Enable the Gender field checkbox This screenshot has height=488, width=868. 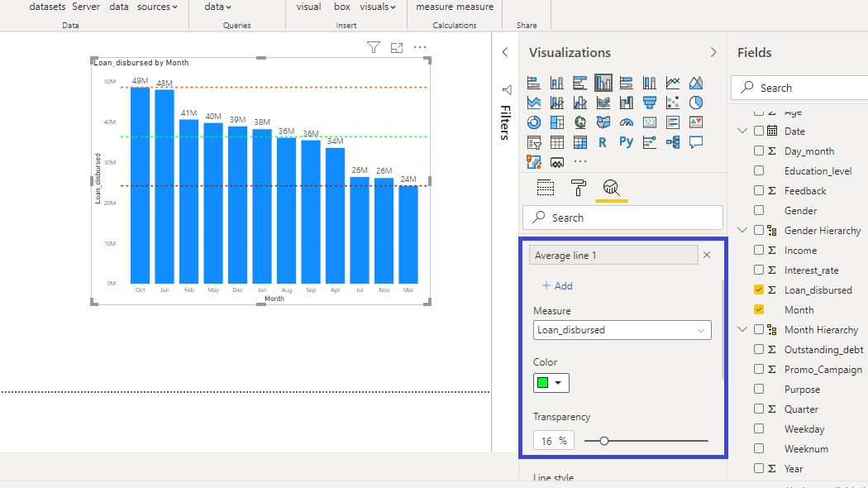759,211
